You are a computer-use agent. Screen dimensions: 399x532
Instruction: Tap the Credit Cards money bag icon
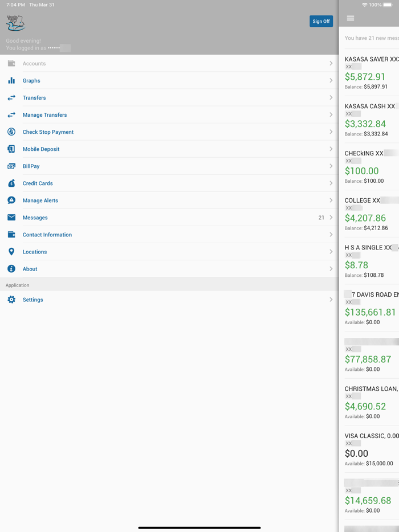coord(11,183)
